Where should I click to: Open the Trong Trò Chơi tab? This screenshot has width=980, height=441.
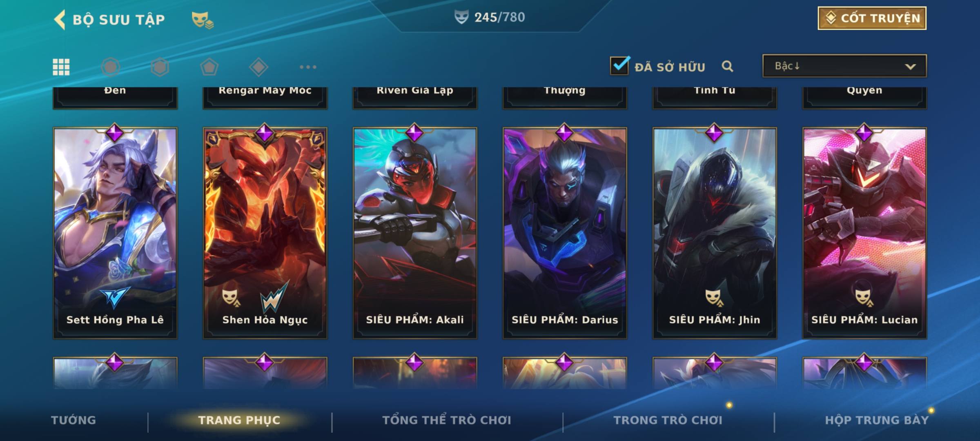point(668,420)
